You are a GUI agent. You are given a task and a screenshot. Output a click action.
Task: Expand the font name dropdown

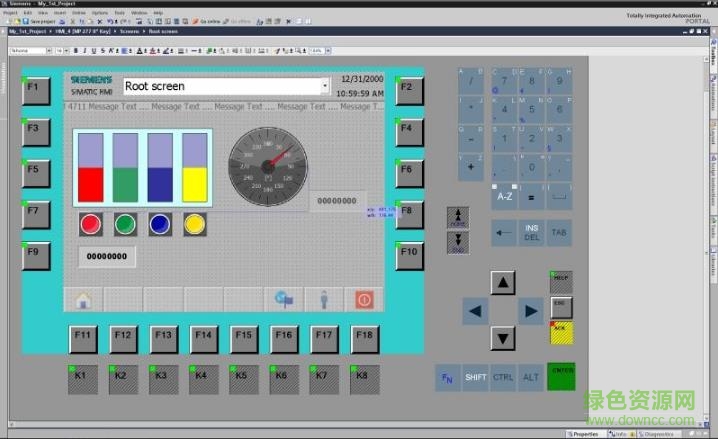pos(48,50)
